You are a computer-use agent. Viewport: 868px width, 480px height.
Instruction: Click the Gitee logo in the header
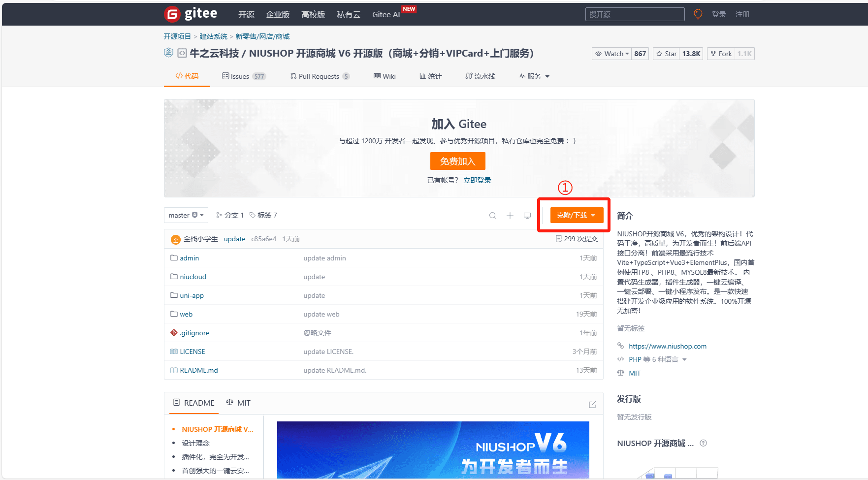click(x=191, y=14)
